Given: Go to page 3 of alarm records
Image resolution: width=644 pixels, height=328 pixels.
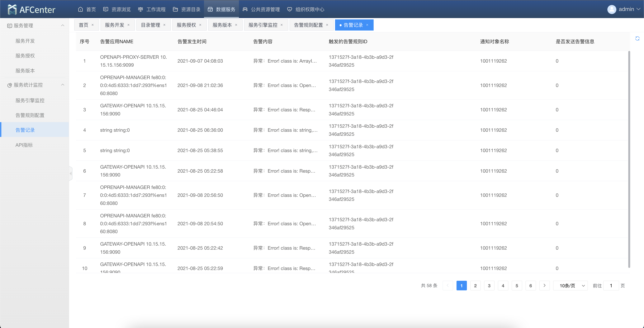Looking at the screenshot, I should (489, 286).
